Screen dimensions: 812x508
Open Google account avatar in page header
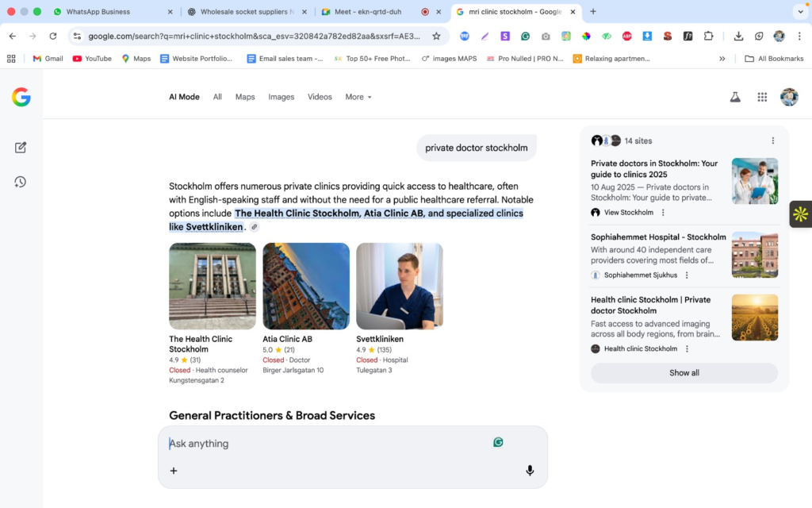789,97
